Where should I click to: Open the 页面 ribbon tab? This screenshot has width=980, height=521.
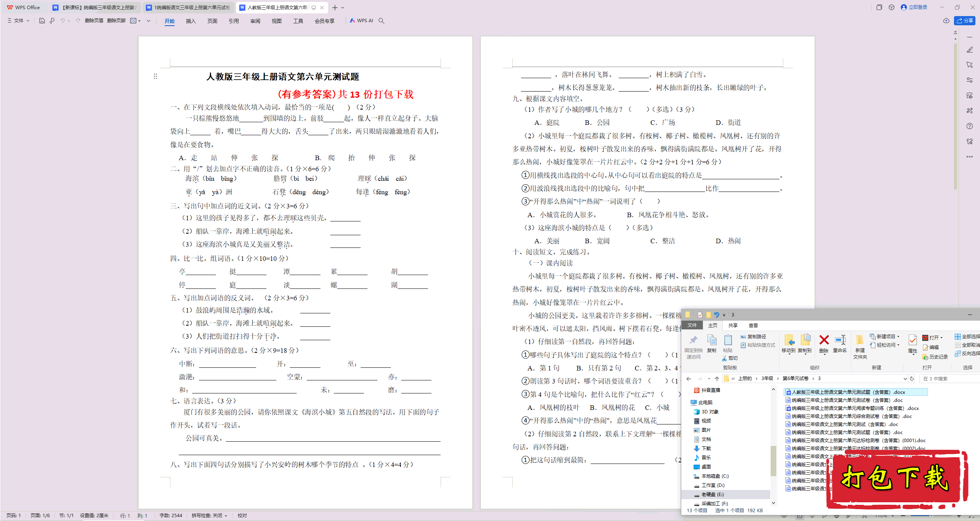coord(212,21)
